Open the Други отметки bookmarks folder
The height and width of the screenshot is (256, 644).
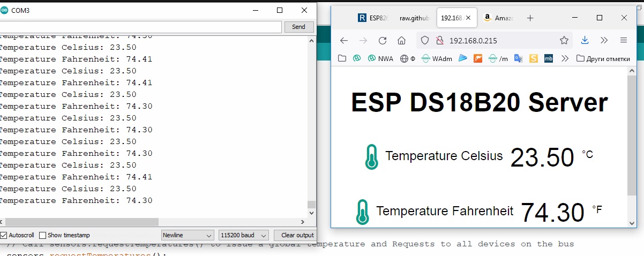click(603, 58)
